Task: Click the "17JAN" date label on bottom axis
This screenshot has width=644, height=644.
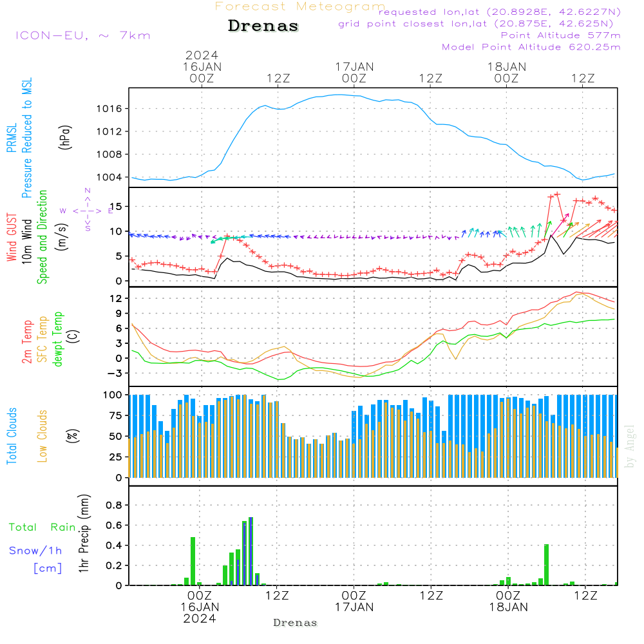Action: tap(354, 607)
